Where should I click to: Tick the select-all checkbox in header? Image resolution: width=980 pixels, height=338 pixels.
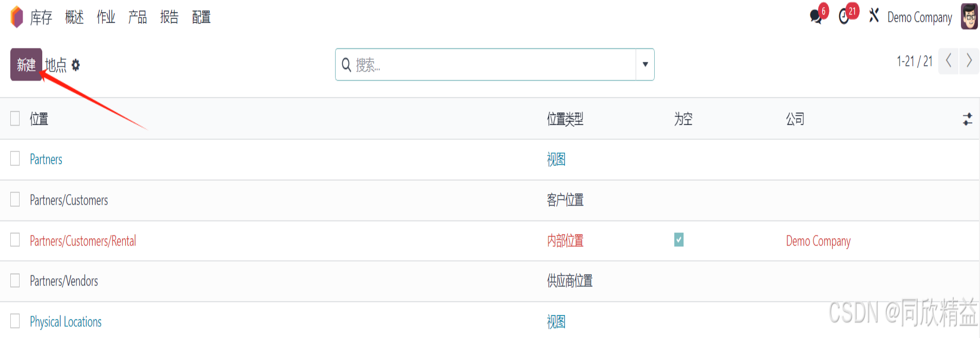[x=15, y=119]
